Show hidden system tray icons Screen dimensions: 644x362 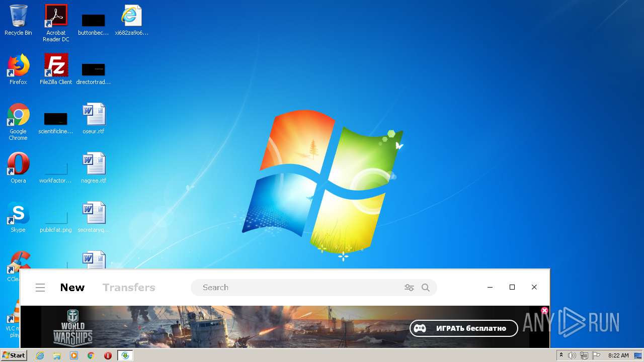(561, 355)
